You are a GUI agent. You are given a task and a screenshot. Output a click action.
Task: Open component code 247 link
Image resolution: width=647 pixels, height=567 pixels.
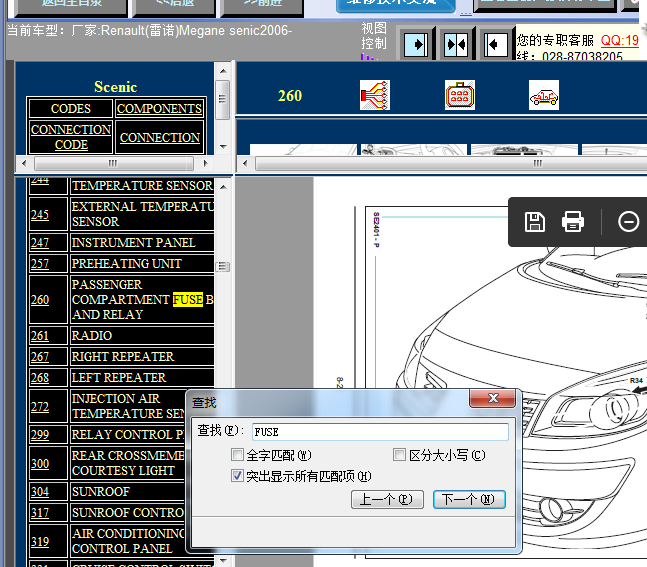point(40,243)
